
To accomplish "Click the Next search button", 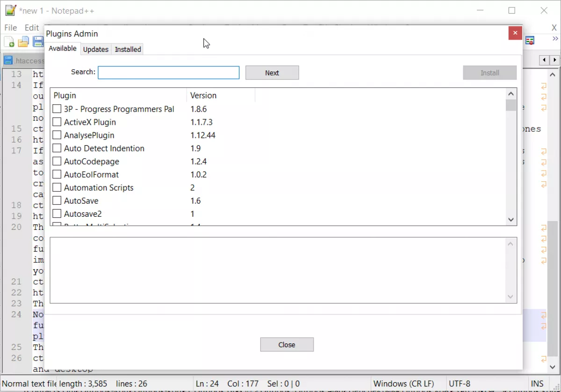I will click(272, 73).
